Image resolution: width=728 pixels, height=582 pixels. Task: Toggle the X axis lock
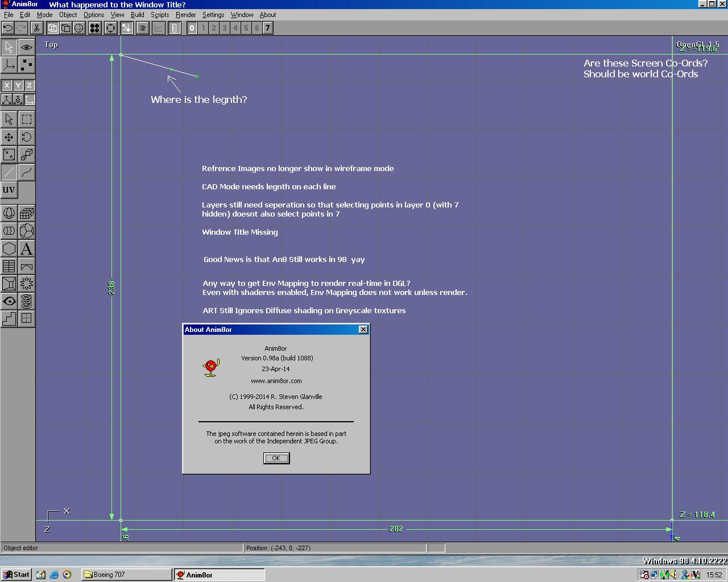[6, 85]
